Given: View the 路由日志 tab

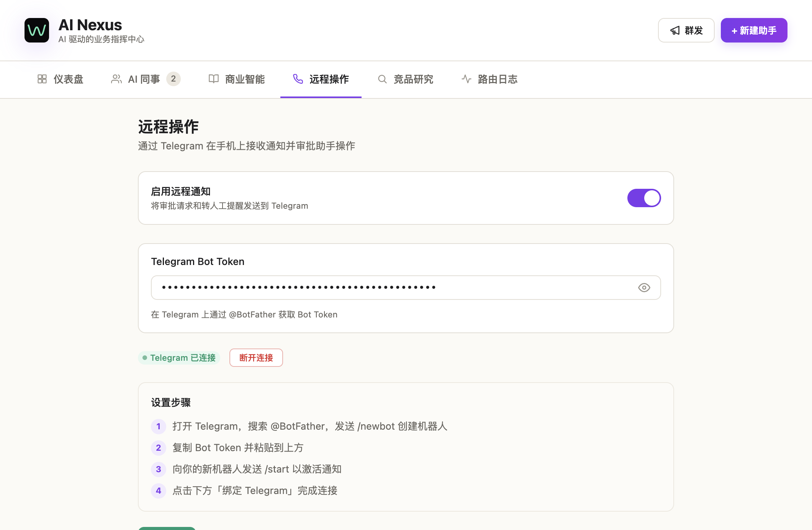Looking at the screenshot, I should pos(489,79).
